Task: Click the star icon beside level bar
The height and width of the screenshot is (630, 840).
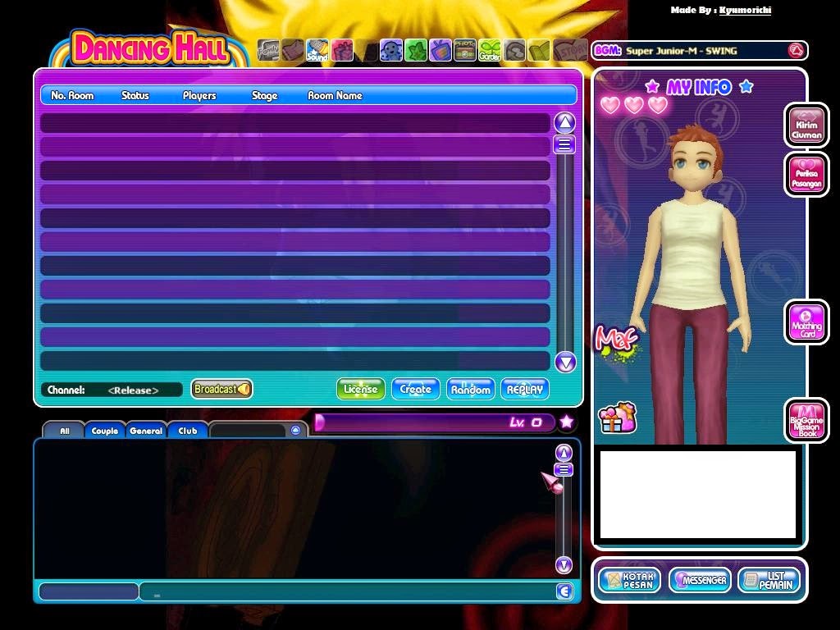Action: point(566,422)
